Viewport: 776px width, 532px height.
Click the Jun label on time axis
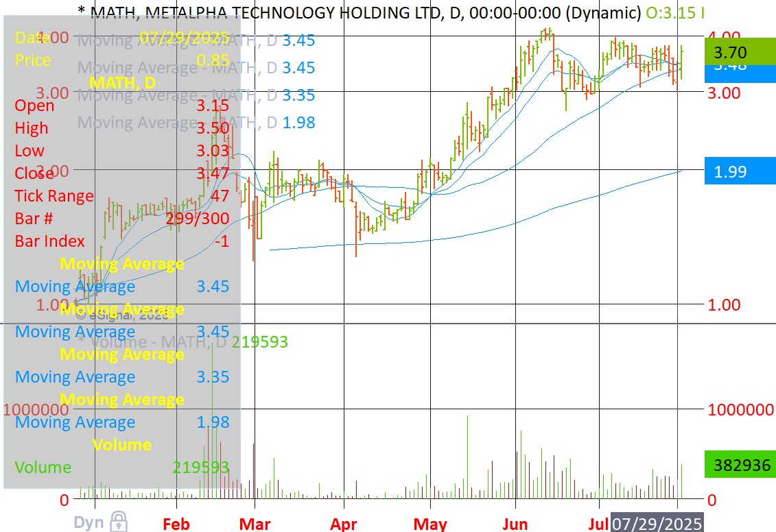[x=515, y=524]
